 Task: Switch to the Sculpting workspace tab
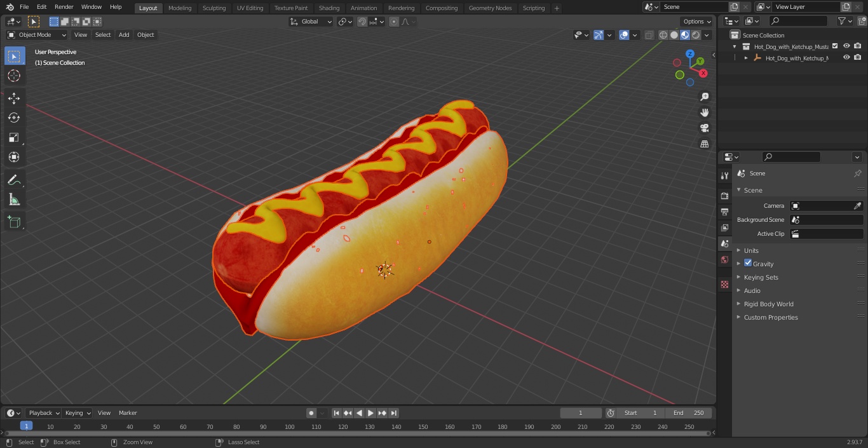[x=214, y=8]
